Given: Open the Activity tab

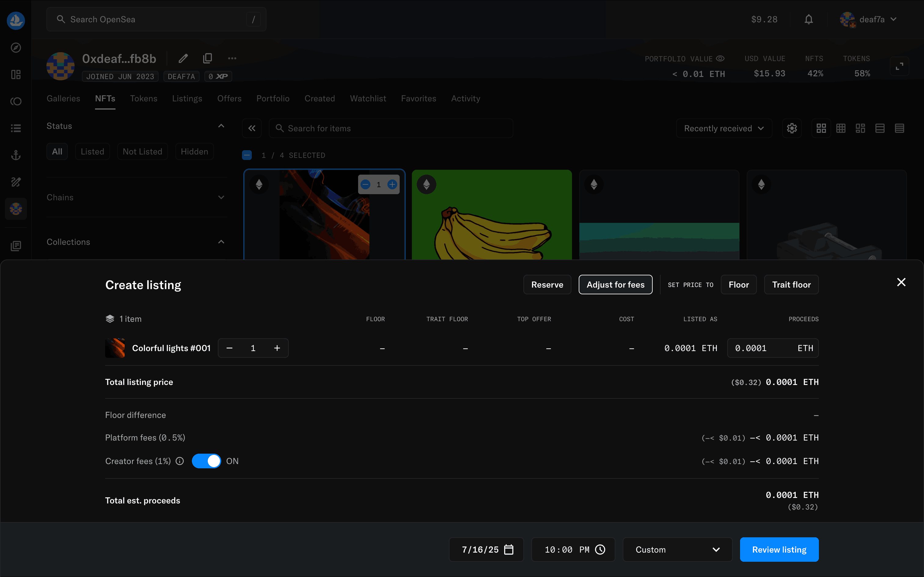Looking at the screenshot, I should click(465, 98).
